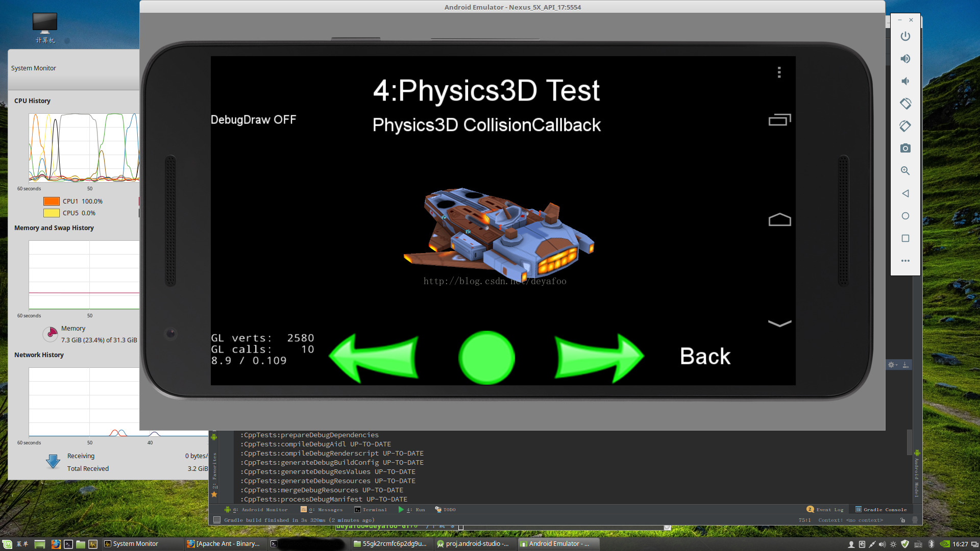
Task: Take an emulator screenshot with the camera icon
Action: (x=905, y=148)
